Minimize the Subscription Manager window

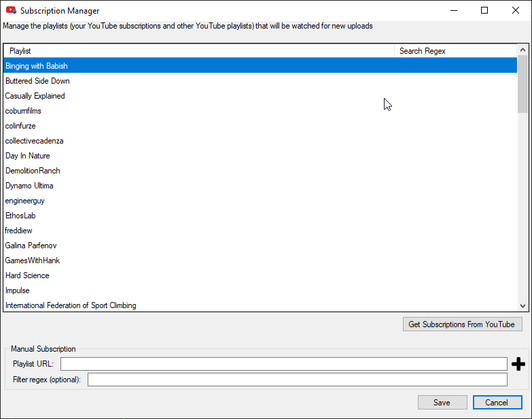click(x=454, y=10)
